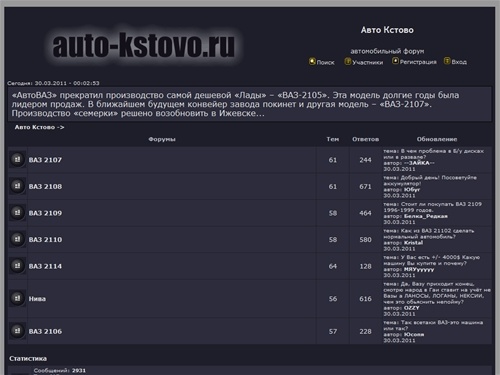Image resolution: width=500 pixels, height=375 pixels.
Task: Open the Регистрация link
Action: click(x=418, y=62)
